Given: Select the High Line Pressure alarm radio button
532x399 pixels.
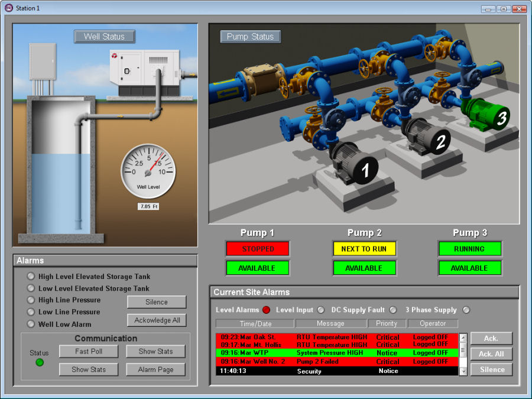Looking at the screenshot, I should coord(30,300).
